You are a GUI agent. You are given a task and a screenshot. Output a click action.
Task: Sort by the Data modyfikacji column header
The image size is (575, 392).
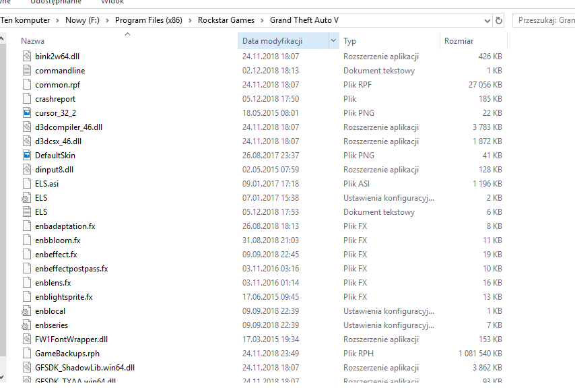272,41
